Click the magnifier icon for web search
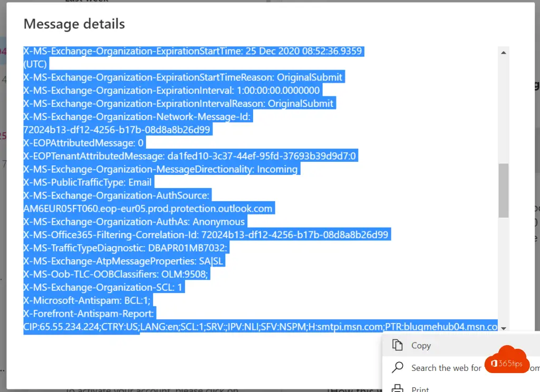 [398, 367]
